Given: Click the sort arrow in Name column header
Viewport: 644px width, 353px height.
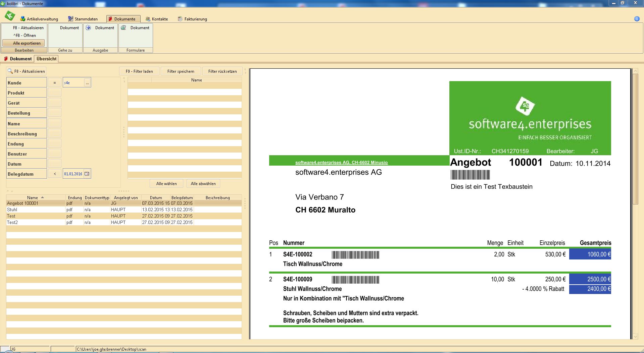Looking at the screenshot, I should click(x=42, y=197).
